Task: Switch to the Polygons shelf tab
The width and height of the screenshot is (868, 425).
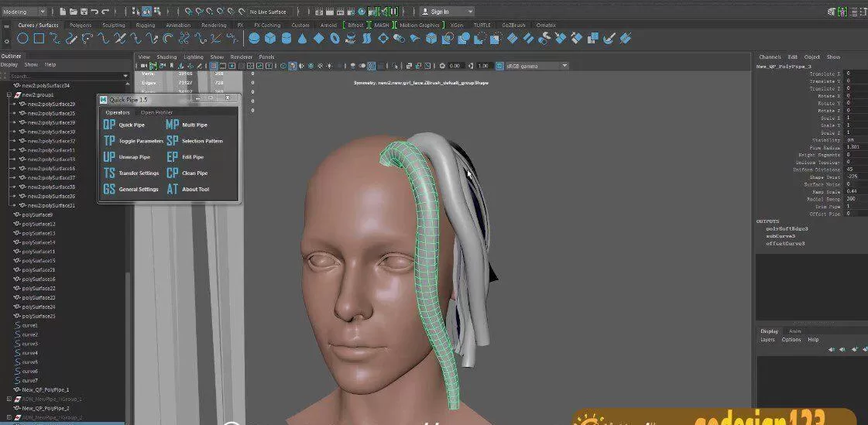Action: coord(81,25)
